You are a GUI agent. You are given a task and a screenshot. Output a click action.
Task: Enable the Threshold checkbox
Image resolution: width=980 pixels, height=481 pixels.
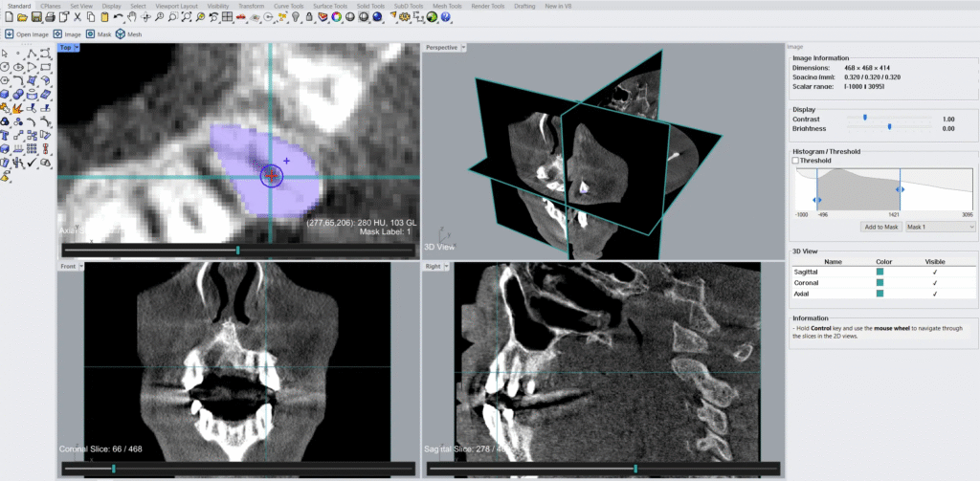click(796, 161)
